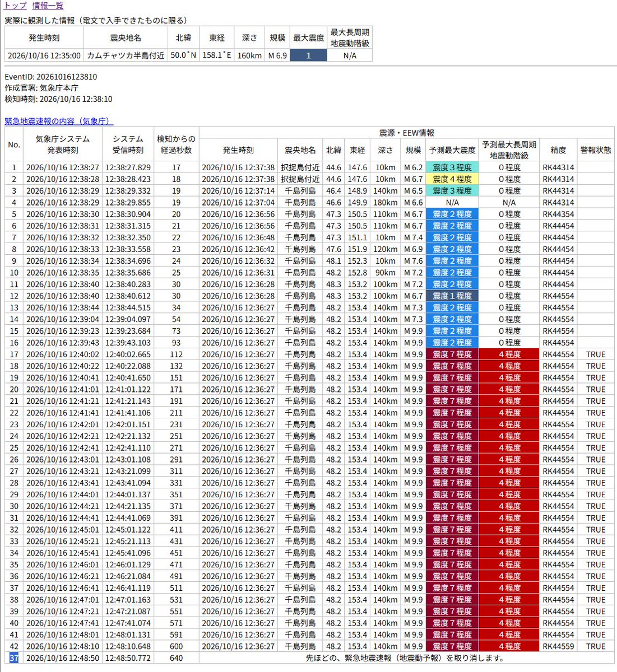Click the dark 震度１程度 cell

tap(452, 296)
